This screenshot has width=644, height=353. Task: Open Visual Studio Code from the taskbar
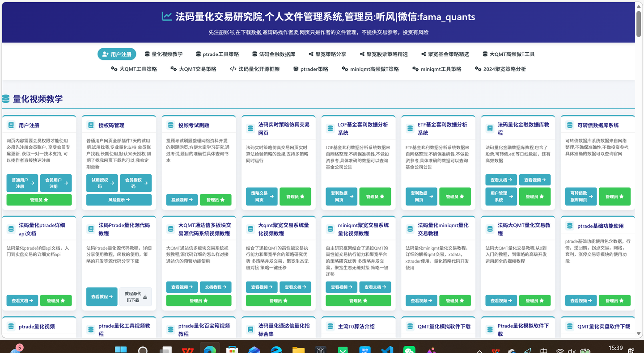pos(387,351)
